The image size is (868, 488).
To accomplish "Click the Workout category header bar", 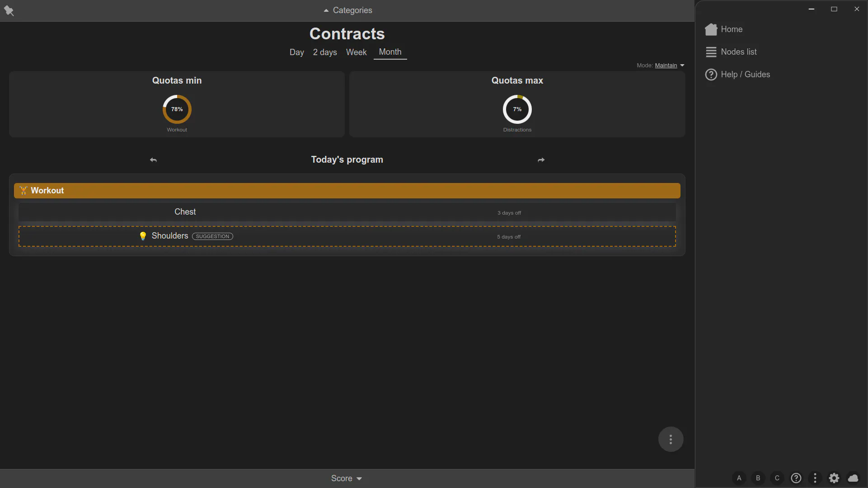I will pyautogui.click(x=347, y=191).
